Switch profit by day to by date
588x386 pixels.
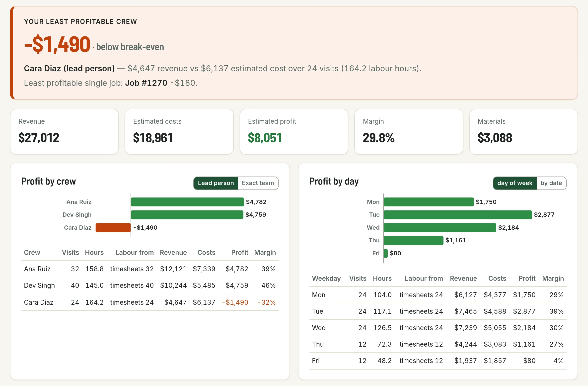pos(551,183)
